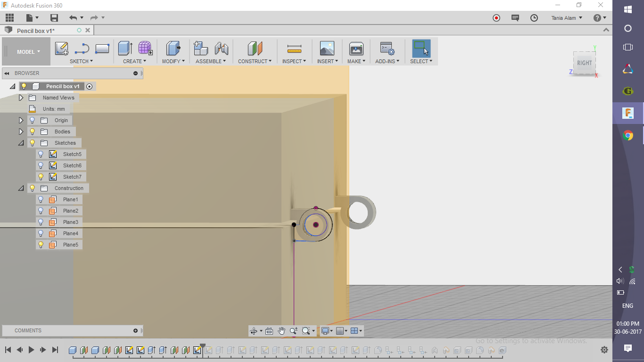Open the MODIFY menu
This screenshot has height=362, width=644.
click(x=173, y=61)
